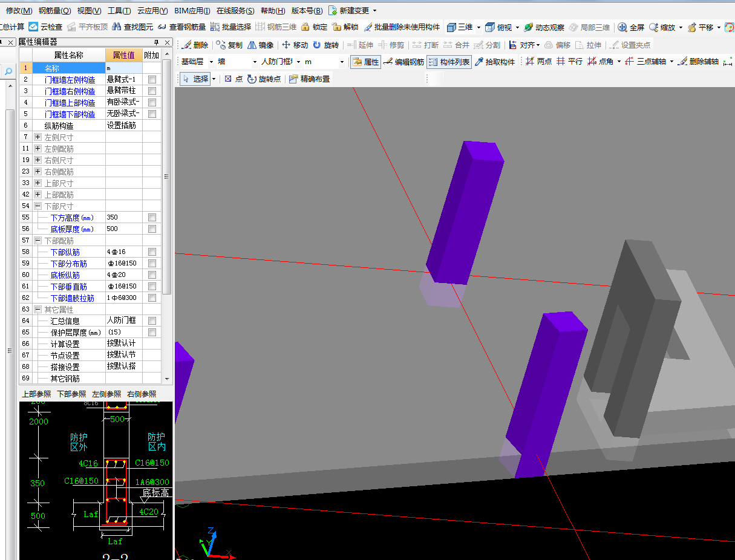Show the 下部参照 reference diagram

(71, 394)
